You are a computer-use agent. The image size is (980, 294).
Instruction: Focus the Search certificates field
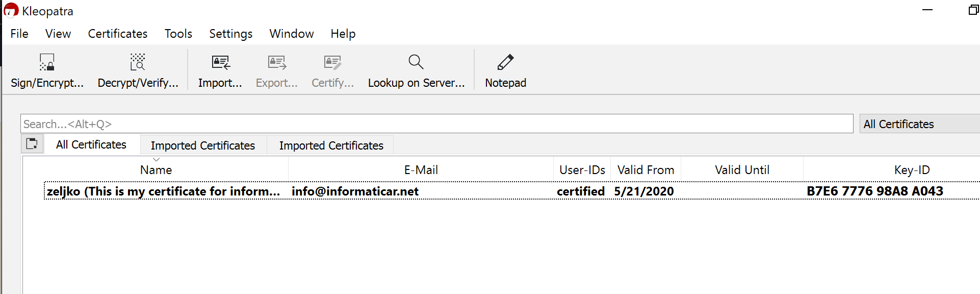pyautogui.click(x=436, y=124)
